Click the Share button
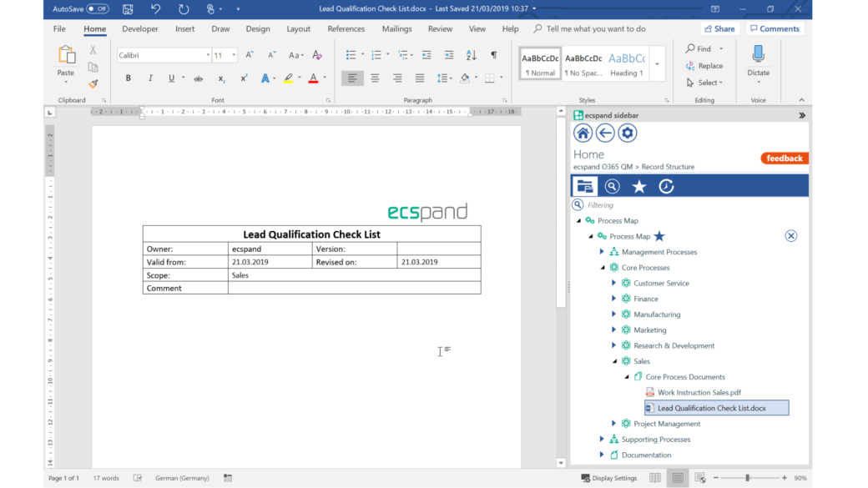Viewport: 868px width, 488px height. pyautogui.click(x=720, y=28)
